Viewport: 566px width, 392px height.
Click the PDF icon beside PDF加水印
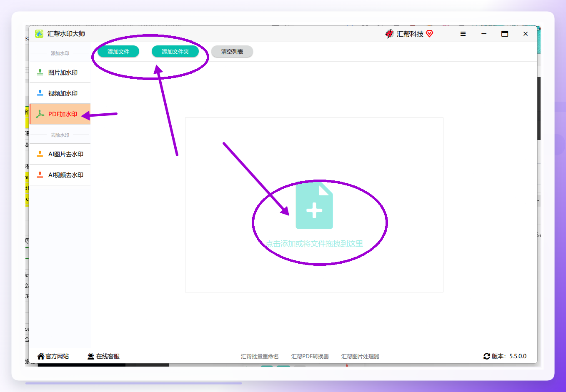(40, 114)
